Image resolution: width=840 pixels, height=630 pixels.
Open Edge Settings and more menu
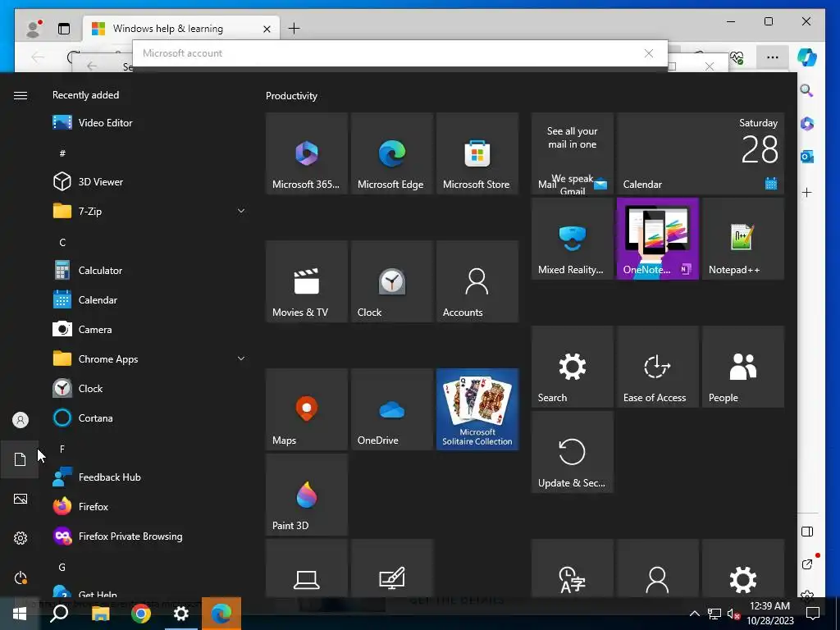pos(772,57)
